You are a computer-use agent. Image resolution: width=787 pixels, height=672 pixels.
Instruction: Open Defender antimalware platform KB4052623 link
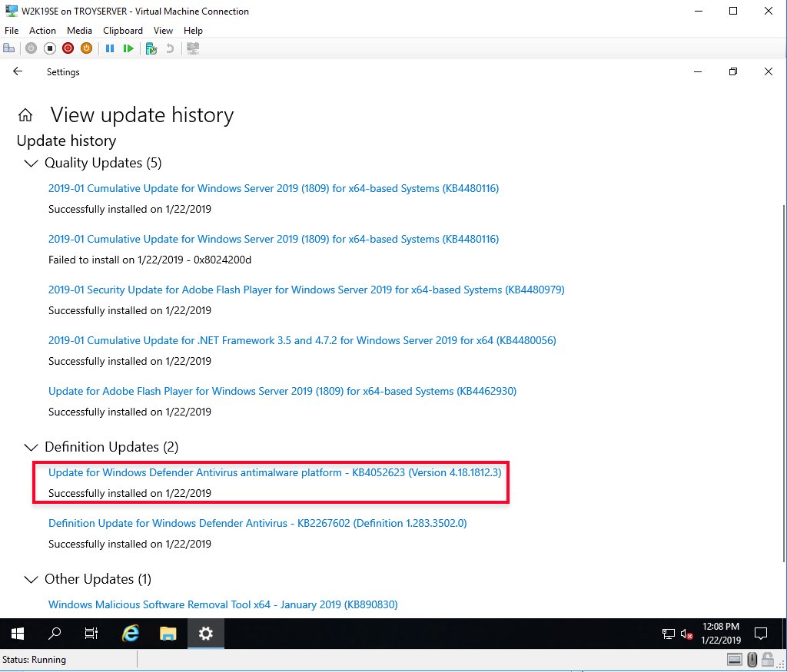(274, 472)
